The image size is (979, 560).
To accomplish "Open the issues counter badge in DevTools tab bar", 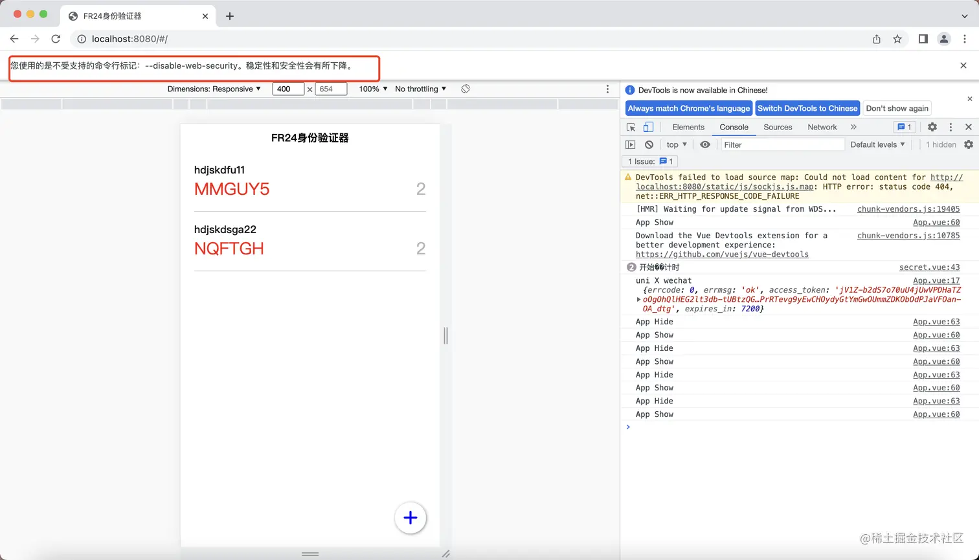I will [904, 127].
